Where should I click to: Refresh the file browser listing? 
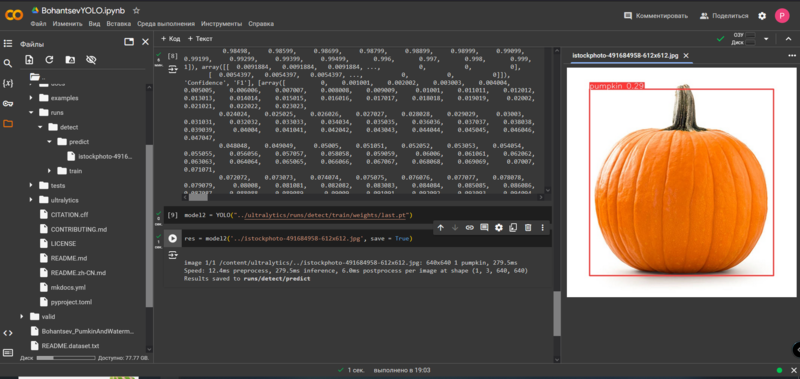[49, 60]
